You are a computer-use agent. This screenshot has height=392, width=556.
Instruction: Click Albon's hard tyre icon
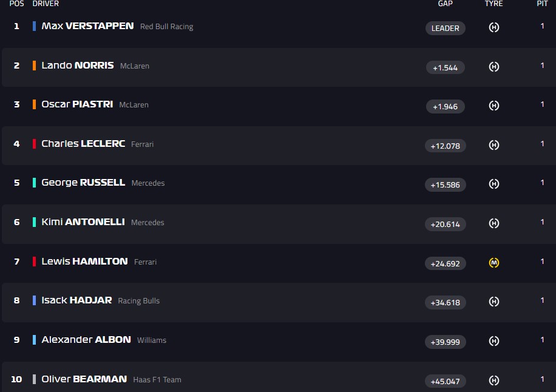494,341
